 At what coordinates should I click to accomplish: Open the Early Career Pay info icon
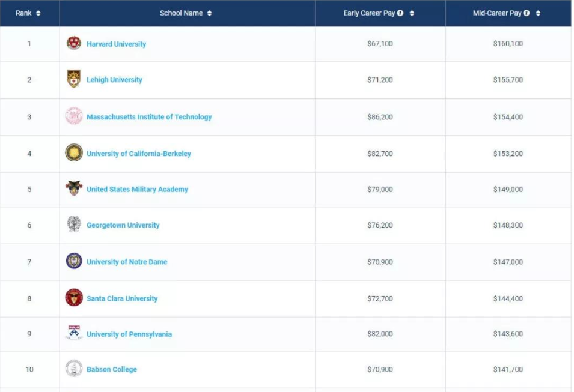[400, 13]
